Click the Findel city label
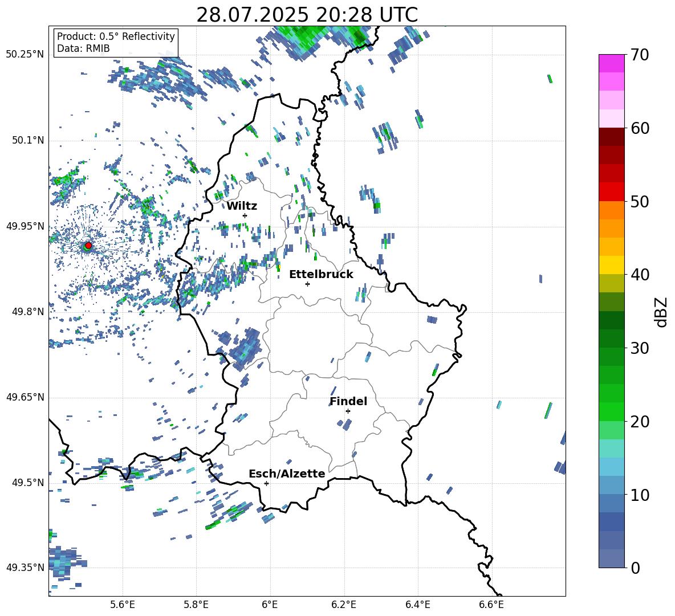Screen dimensions: 675x616 (x=348, y=401)
